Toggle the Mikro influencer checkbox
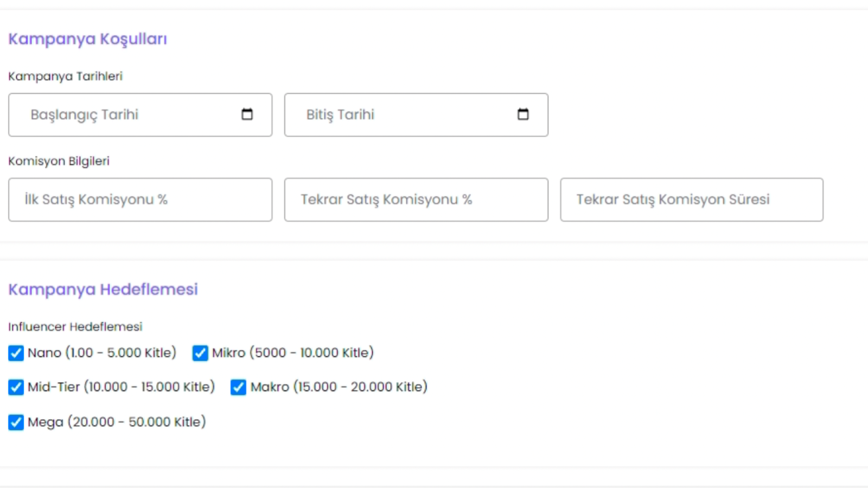This screenshot has width=868, height=488. (x=200, y=353)
